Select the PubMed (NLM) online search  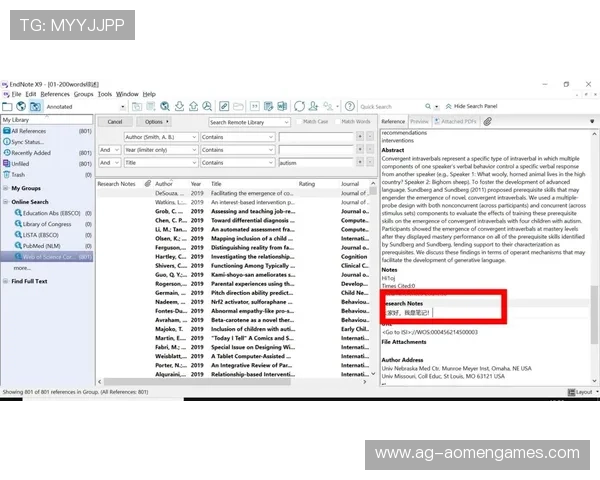[x=40, y=246]
